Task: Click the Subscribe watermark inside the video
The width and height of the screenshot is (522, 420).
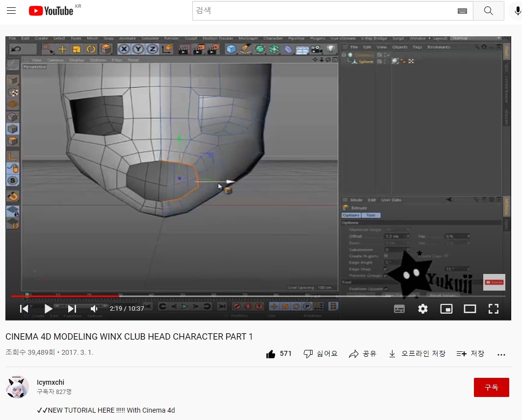Action: point(494,282)
